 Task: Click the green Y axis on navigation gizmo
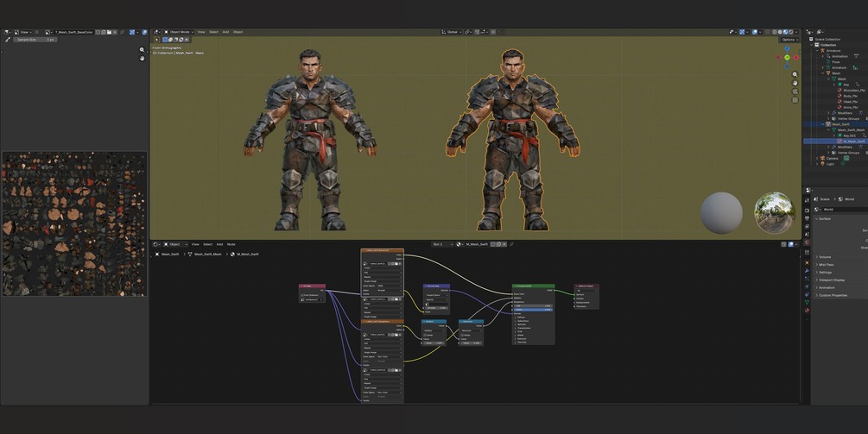787,58
